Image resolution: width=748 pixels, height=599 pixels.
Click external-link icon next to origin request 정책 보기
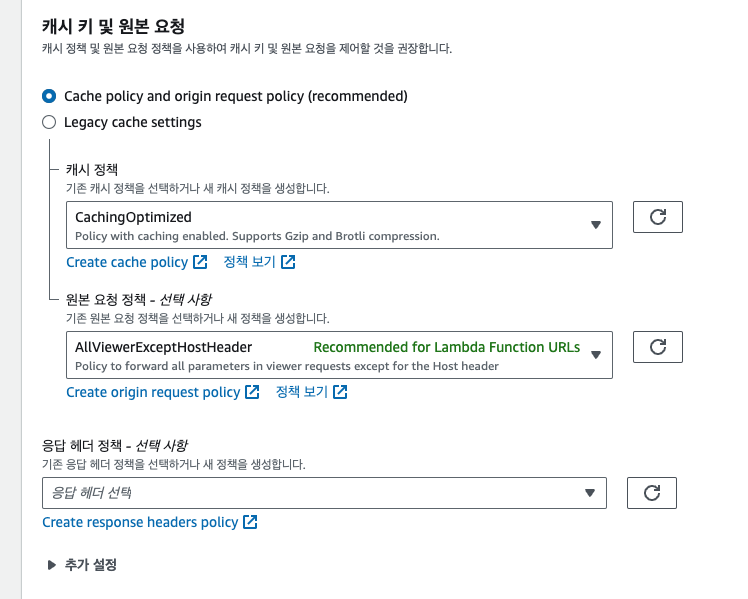click(x=340, y=392)
